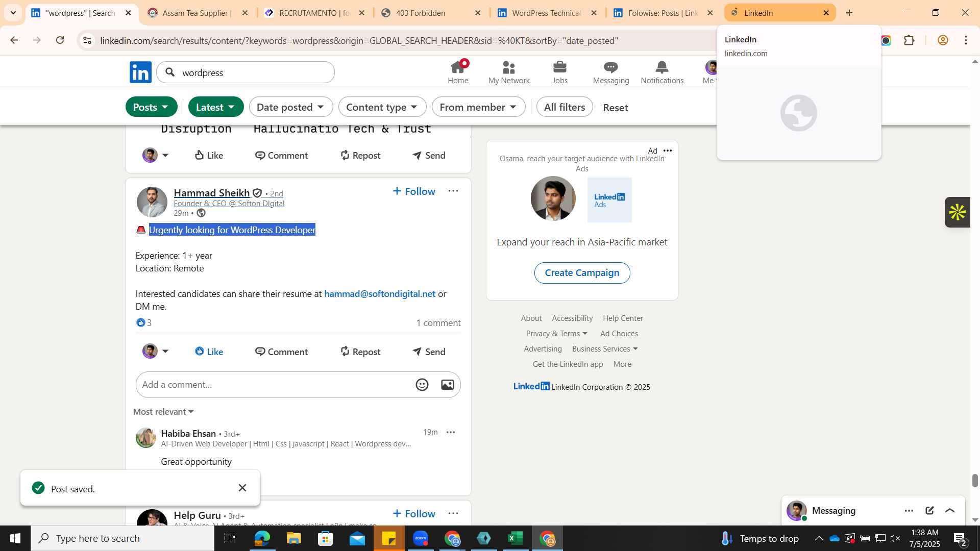Open Hammad Sheikh profile name link
The image size is (980, 551).
click(212, 193)
